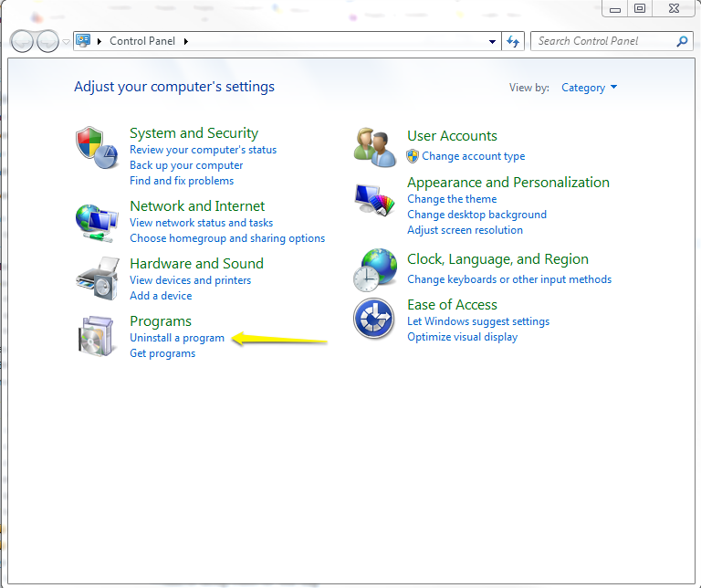
Task: Open the Network and Internet globe icon
Action: coord(97,223)
